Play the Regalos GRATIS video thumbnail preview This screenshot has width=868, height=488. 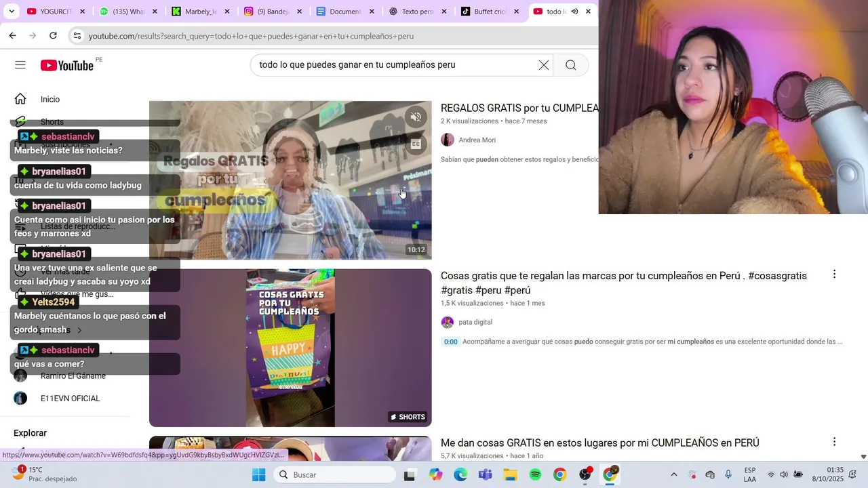point(290,180)
